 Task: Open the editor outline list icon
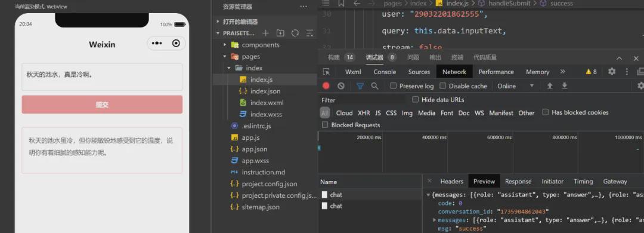coord(326,4)
